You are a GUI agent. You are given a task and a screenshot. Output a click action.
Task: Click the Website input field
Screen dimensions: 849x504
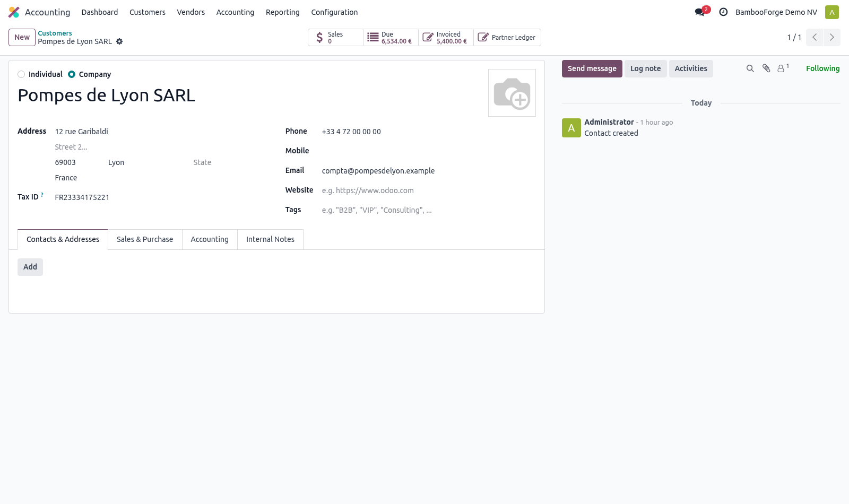(x=429, y=190)
